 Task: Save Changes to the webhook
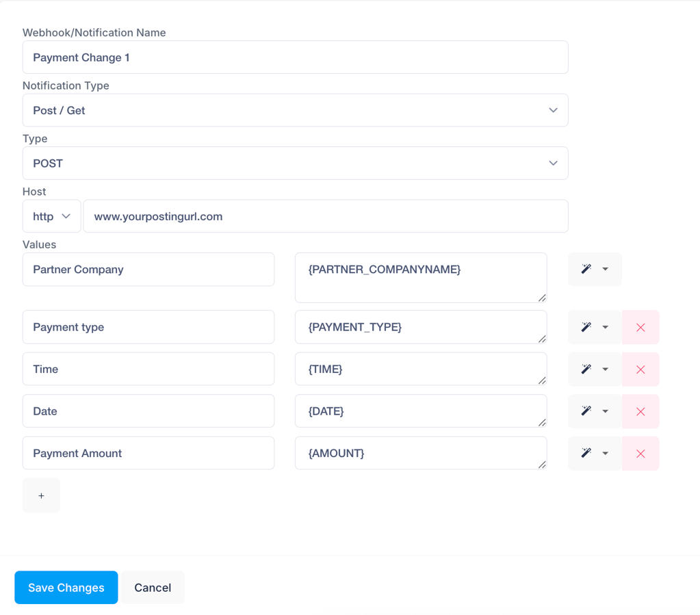pyautogui.click(x=66, y=588)
